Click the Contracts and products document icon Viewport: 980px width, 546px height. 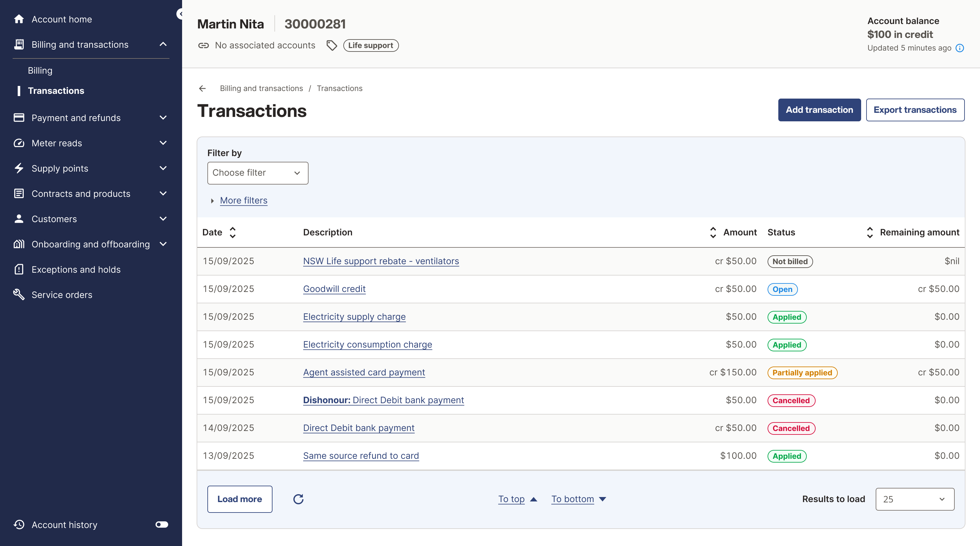pos(19,194)
